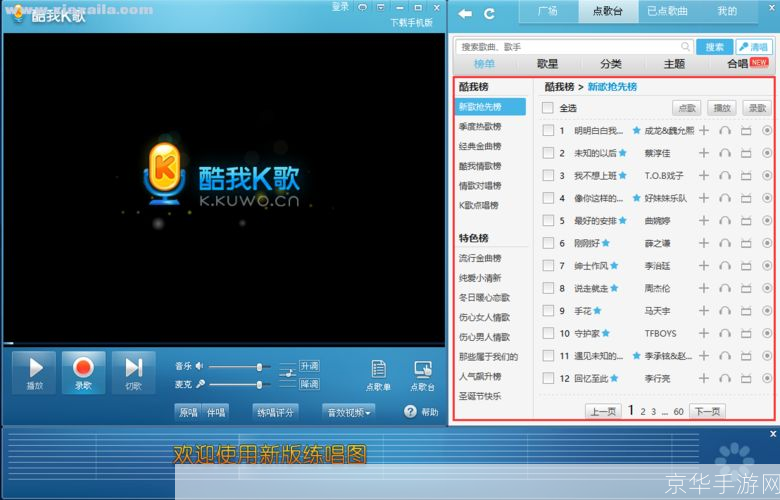Check the box for song 6 刚刚好

(548, 243)
